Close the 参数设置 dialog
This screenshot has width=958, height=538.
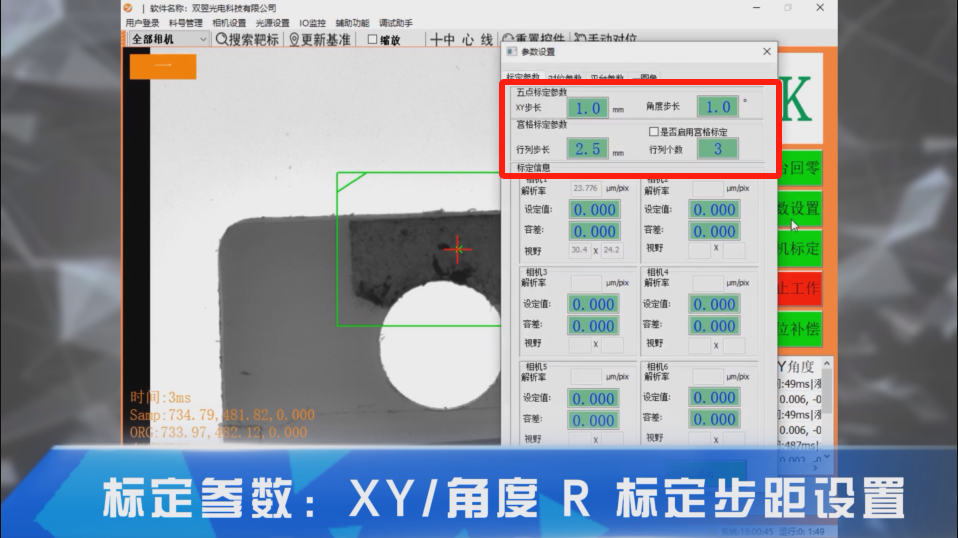point(767,52)
